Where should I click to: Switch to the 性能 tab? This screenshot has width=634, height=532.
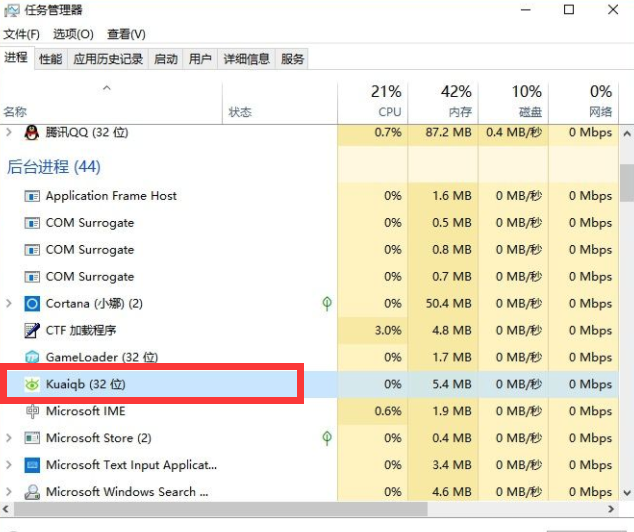[51, 59]
